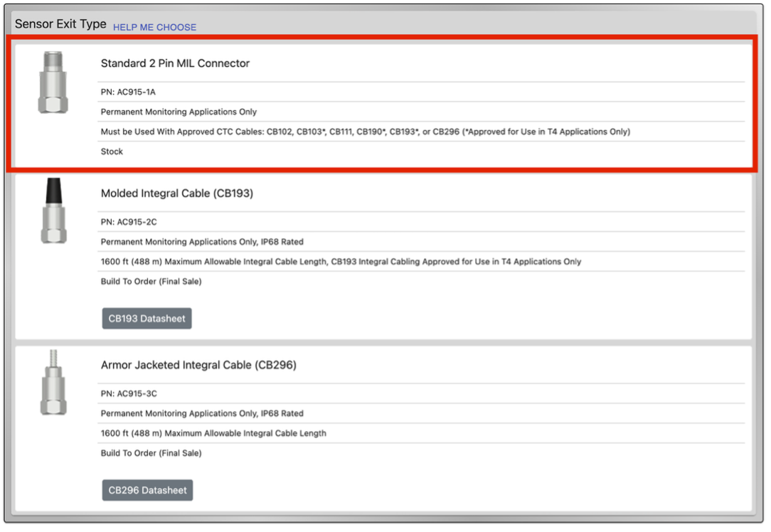The width and height of the screenshot is (771, 532).
Task: Click the Standard 2 Pin MIL Connector title
Action: (175, 63)
